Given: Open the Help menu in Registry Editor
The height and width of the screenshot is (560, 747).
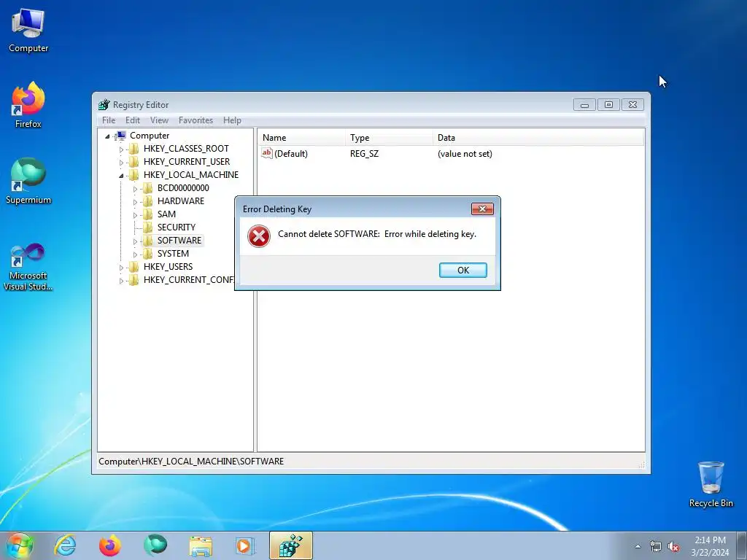Looking at the screenshot, I should [232, 120].
